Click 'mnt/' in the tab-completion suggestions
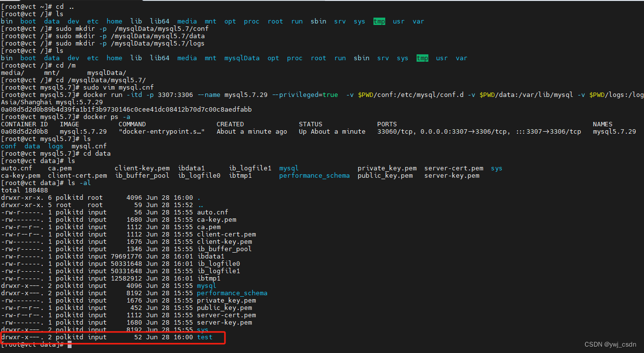 tap(52, 73)
